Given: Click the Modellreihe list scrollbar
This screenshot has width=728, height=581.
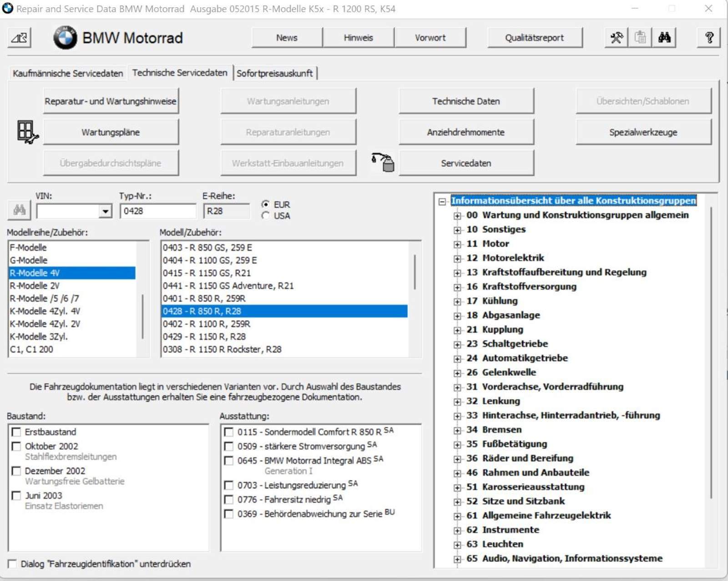Looking at the screenshot, I should (x=143, y=316).
